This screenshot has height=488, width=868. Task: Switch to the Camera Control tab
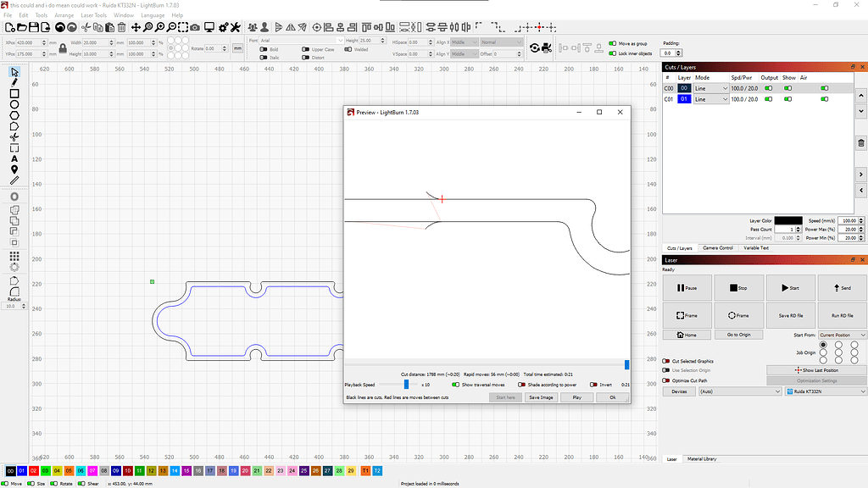pyautogui.click(x=718, y=247)
